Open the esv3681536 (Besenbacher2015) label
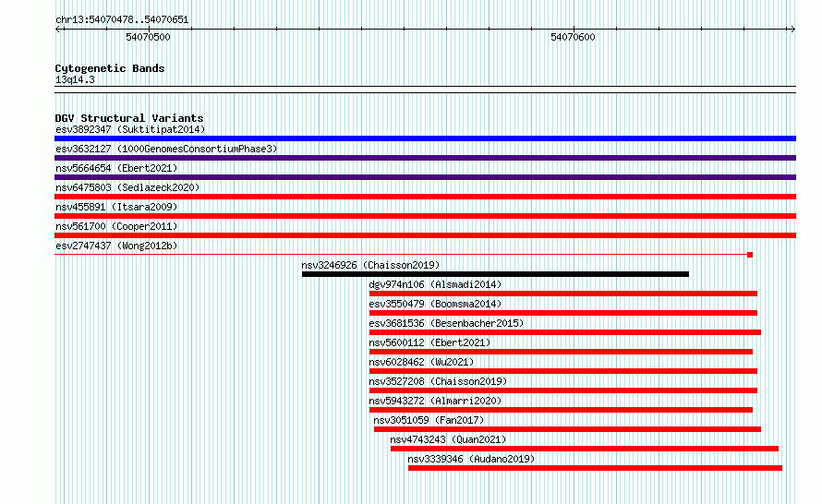Viewport: 822px width, 504px height. click(446, 323)
